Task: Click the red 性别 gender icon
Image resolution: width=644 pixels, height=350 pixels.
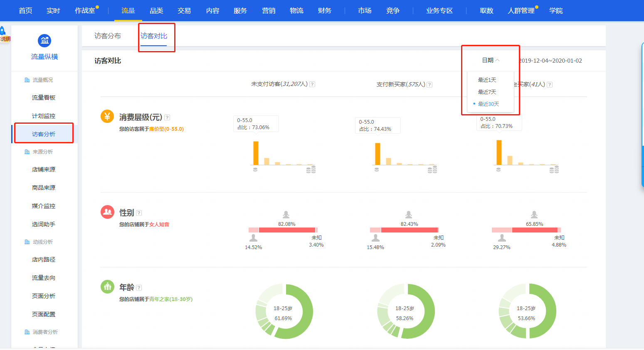Action: coord(107,212)
